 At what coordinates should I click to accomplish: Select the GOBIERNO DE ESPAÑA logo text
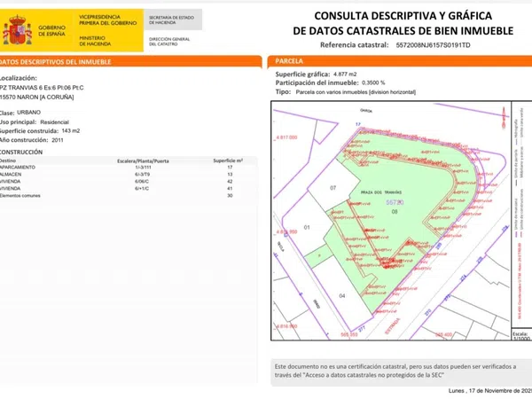[51, 30]
